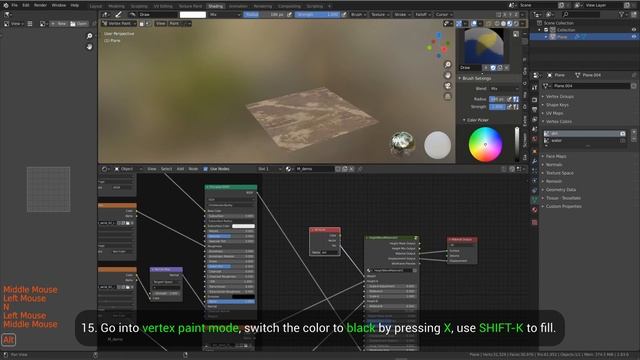The width and height of the screenshot is (640, 360).
Task: Open the Texture properties tab icon
Action: pos(535,222)
